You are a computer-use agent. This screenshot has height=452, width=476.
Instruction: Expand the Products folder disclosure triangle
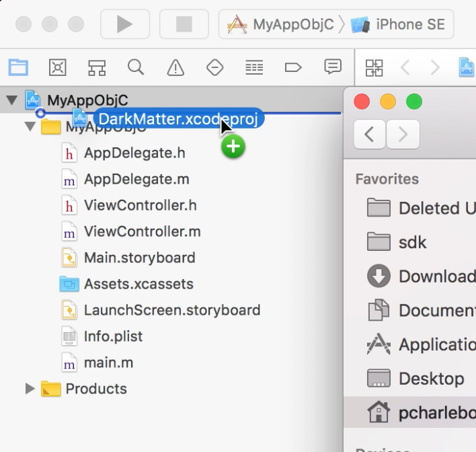[x=30, y=389]
